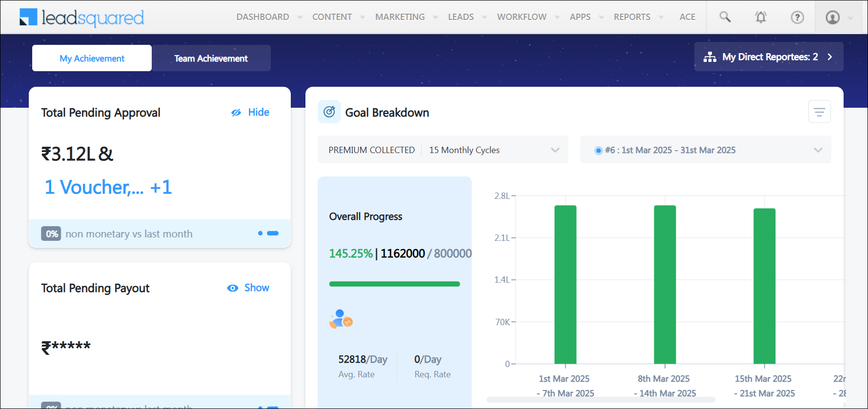Expand the profile menu arrow beside avatar
Image resolution: width=868 pixels, height=409 pixels.
(x=850, y=18)
